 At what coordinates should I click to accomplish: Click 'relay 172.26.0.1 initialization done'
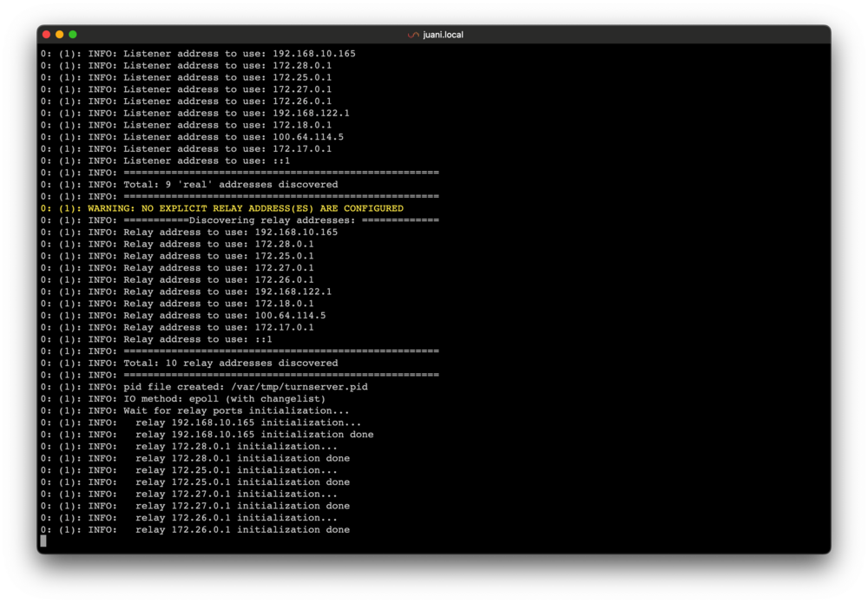coord(242,530)
